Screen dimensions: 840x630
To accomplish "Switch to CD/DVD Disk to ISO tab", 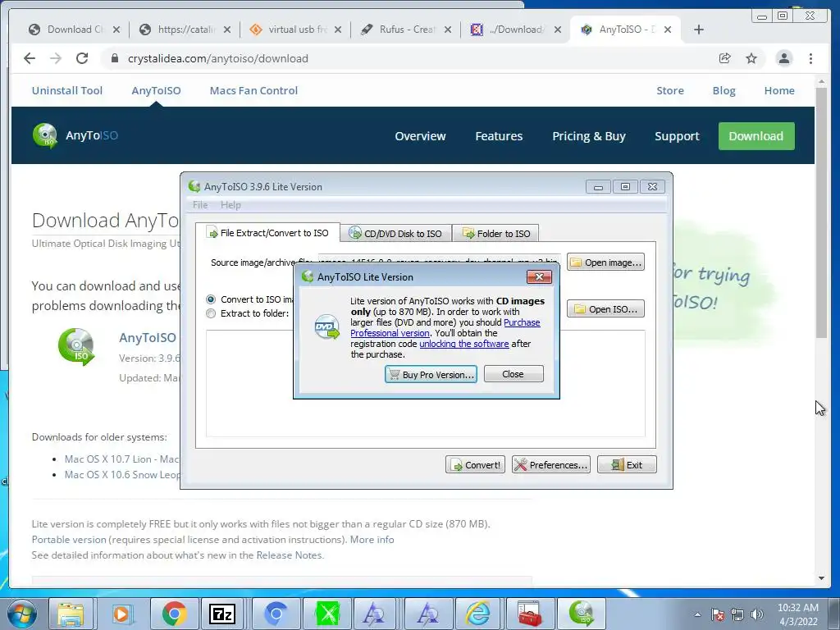I will tap(395, 234).
